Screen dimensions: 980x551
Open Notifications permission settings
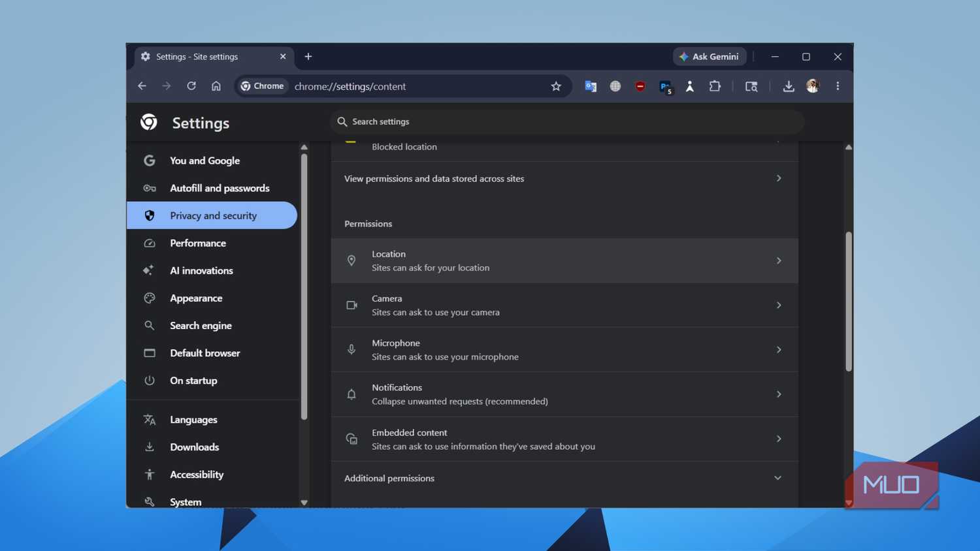click(564, 394)
